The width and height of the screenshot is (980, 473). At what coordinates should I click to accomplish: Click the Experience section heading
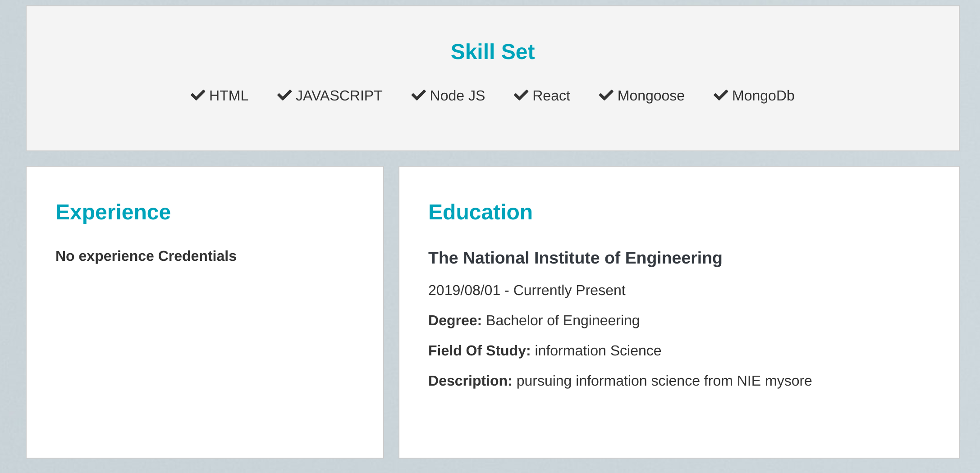[x=113, y=212]
